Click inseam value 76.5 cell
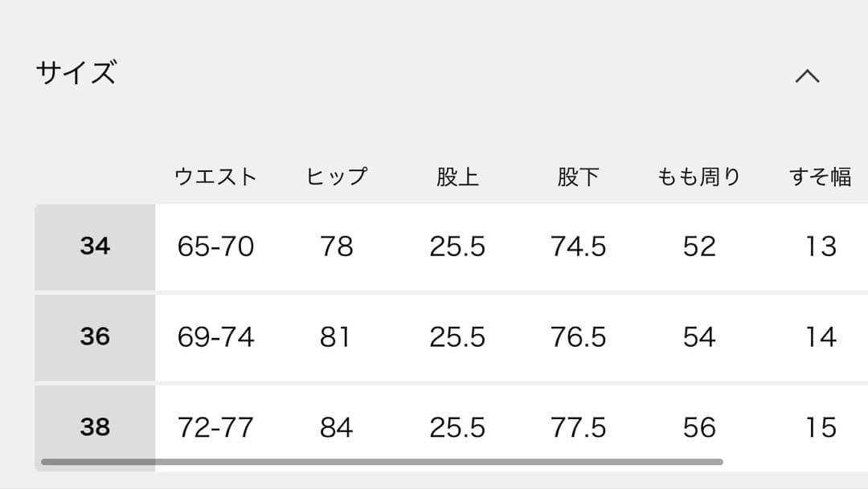 (578, 337)
